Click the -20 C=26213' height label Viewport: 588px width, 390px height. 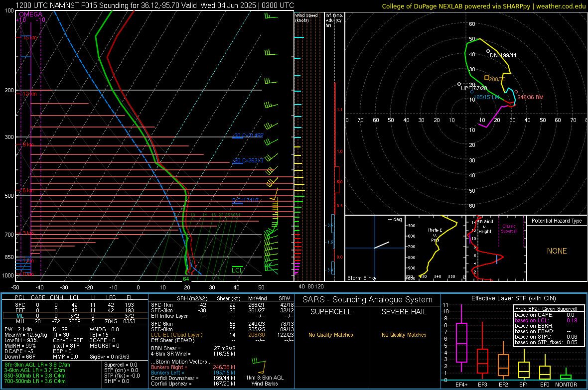click(248, 160)
